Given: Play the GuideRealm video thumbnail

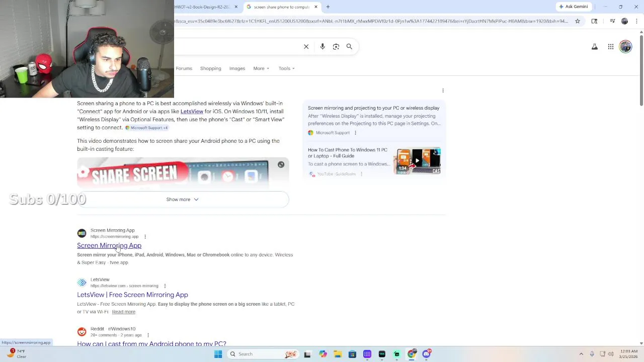Looking at the screenshot, I should (417, 161).
